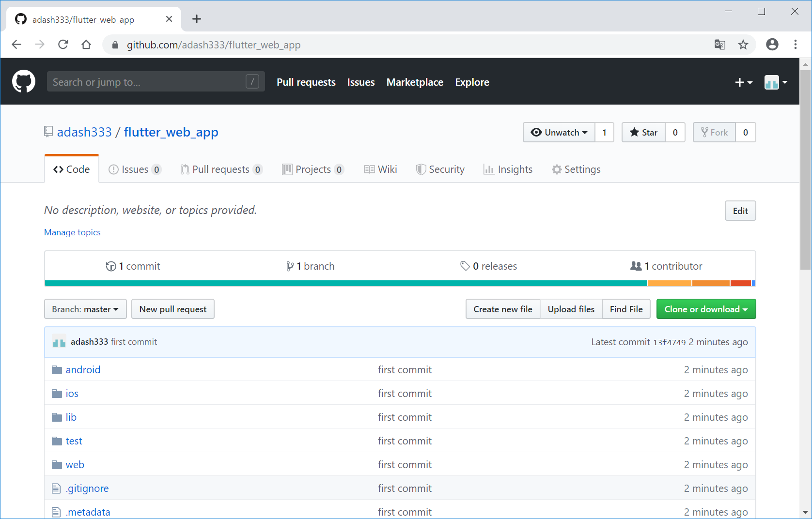
Task: Click the Upload files button
Action: pos(571,309)
